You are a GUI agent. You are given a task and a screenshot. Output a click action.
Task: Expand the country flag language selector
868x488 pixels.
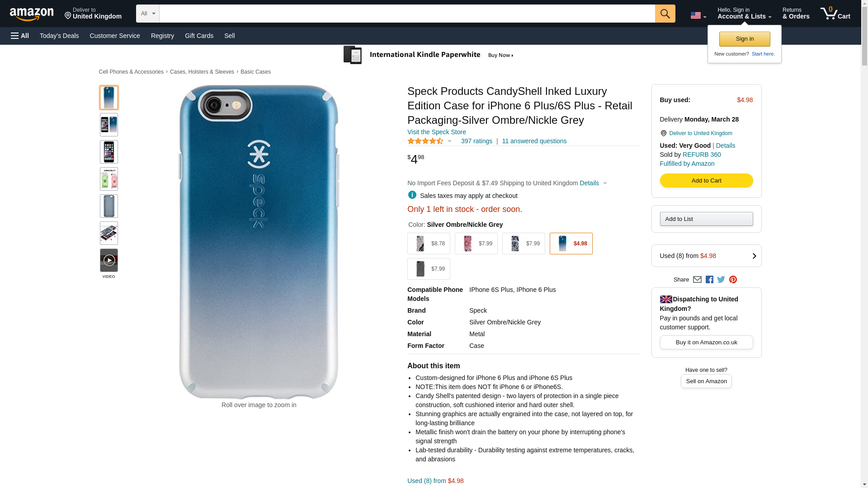698,16
